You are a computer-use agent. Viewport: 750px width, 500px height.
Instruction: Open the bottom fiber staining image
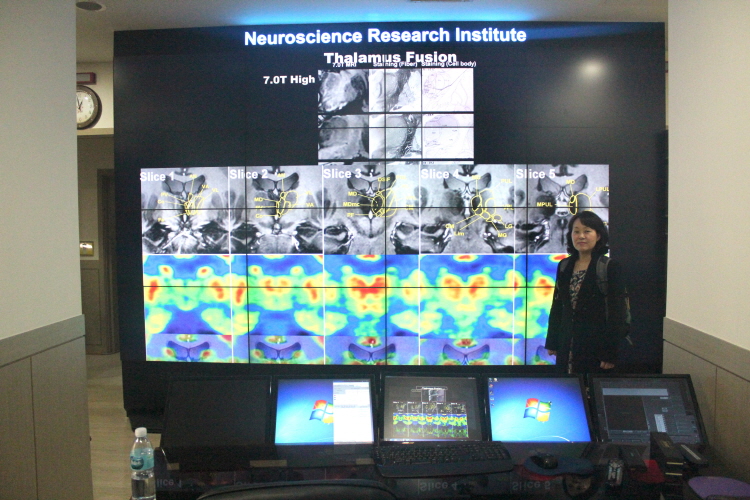[395, 137]
